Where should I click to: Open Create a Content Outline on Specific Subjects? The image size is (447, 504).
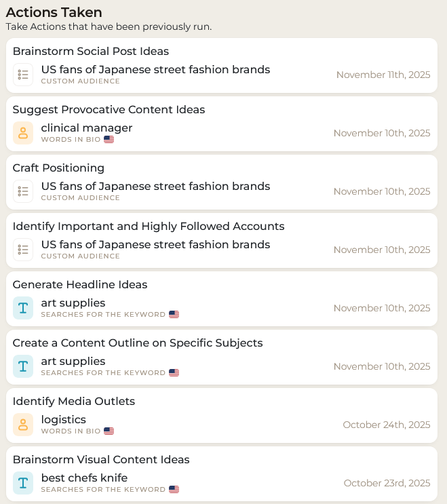coord(138,343)
